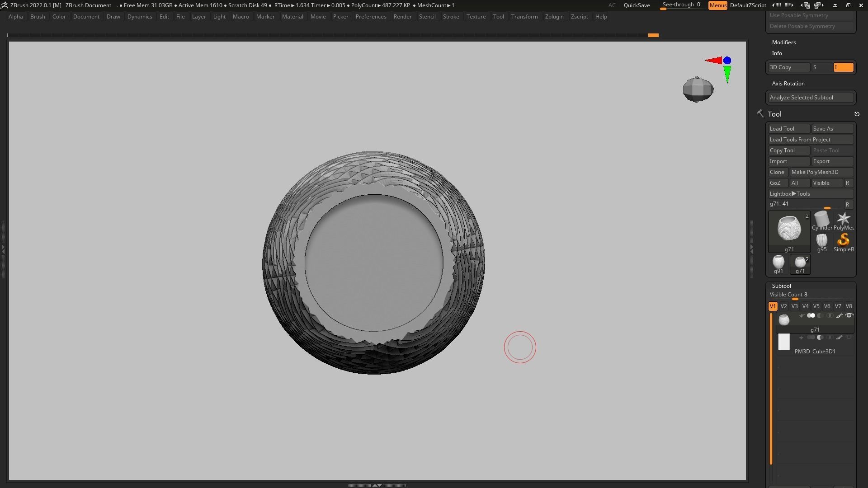Screen dimensions: 868x488
Task: Click Make PolyMesh3D button
Action: (x=821, y=172)
